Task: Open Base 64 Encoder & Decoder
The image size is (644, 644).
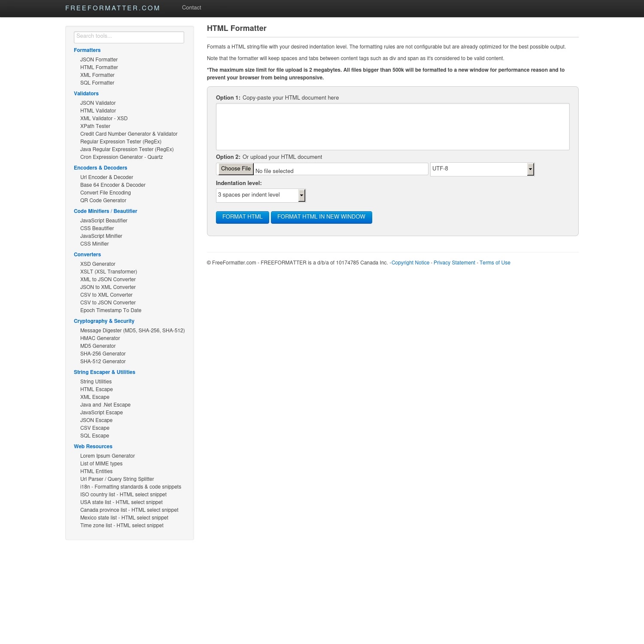Action: pos(113,185)
